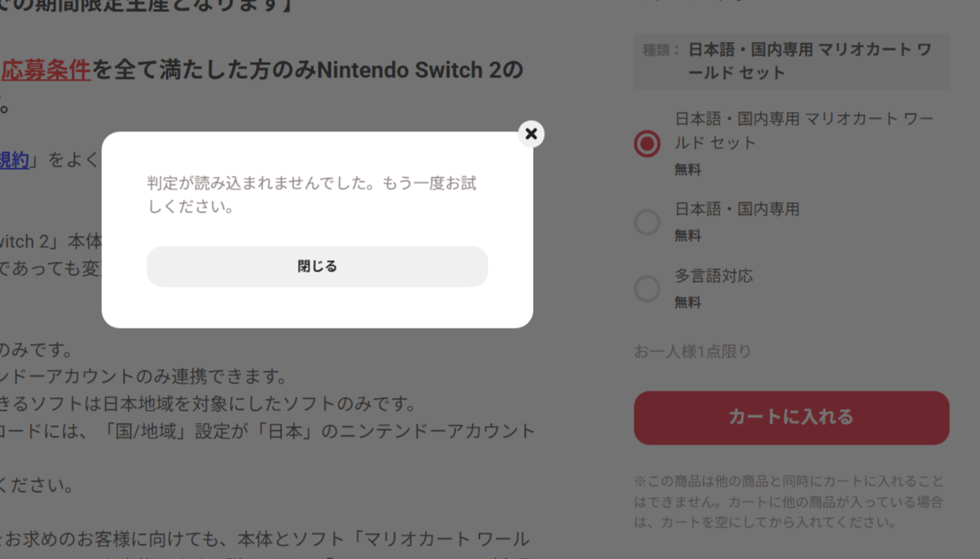Click the 種類 selection summary box
Screen dimensions: 980x559
(791, 61)
